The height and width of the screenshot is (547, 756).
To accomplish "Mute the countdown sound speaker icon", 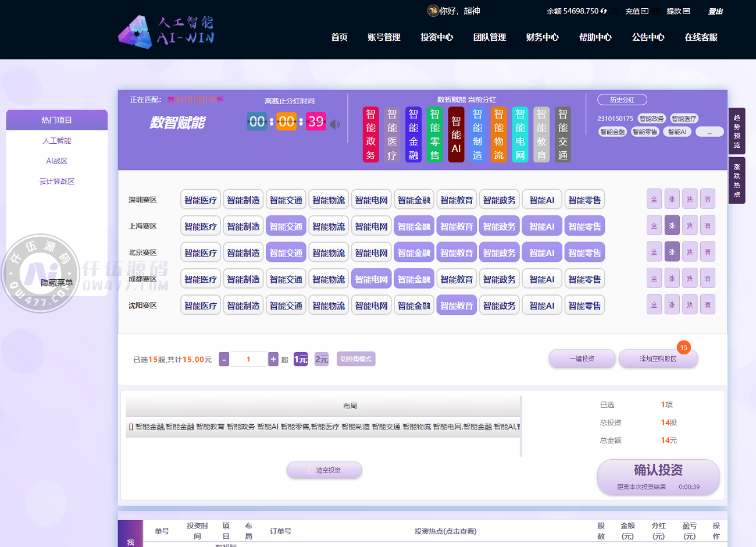I will [335, 124].
